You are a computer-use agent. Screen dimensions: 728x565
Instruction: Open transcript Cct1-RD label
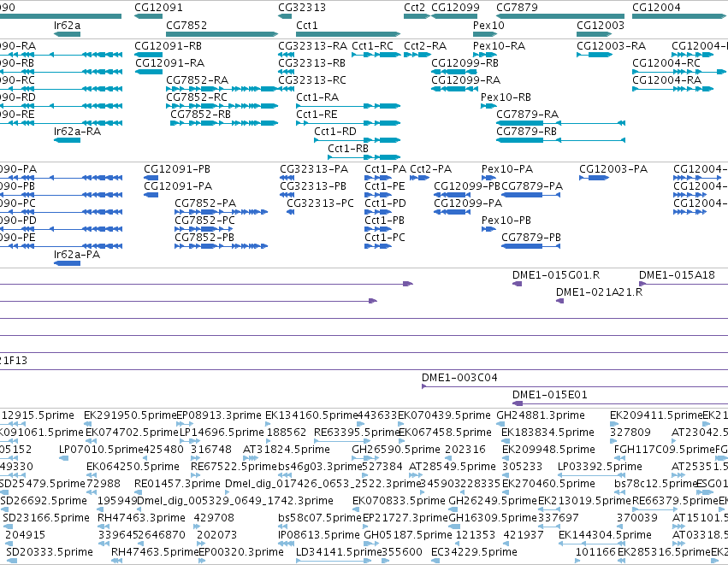click(335, 132)
